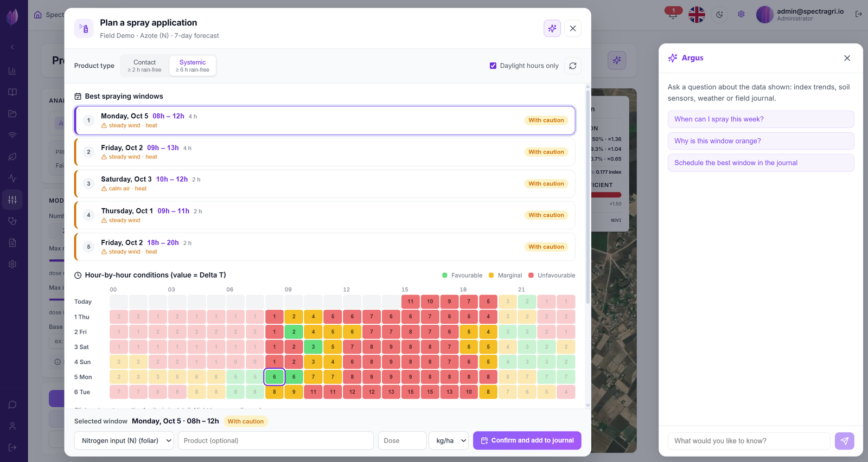Choose Friday, Oct 2 18h–20h window
The height and width of the screenshot is (462, 868).
coord(325,247)
